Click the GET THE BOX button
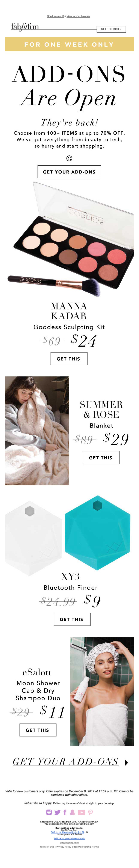139x868 pixels. click(111, 29)
